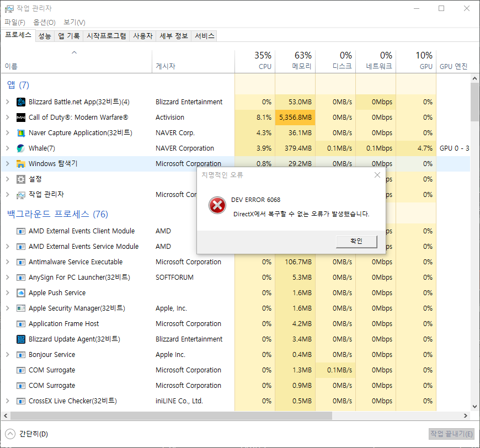Switch to the 서비스 tab
Viewport: 480px width, 448px height.
[x=205, y=36]
